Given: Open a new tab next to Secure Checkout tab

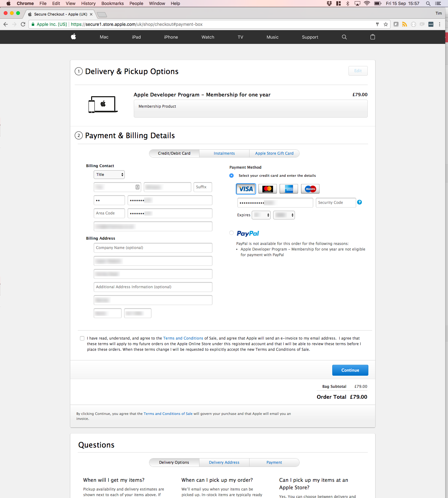Looking at the screenshot, I should point(102,14).
